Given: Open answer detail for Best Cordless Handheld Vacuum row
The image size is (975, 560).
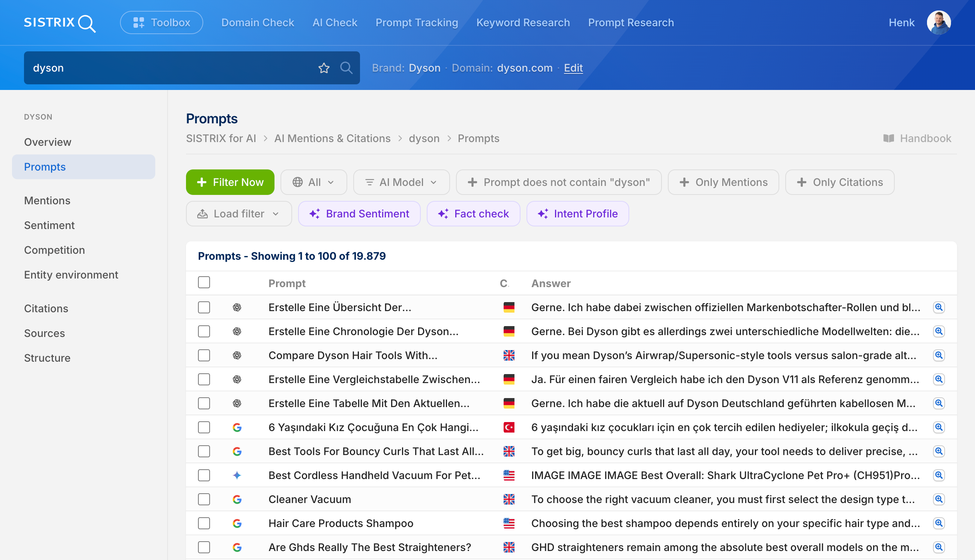Looking at the screenshot, I should pos(939,475).
